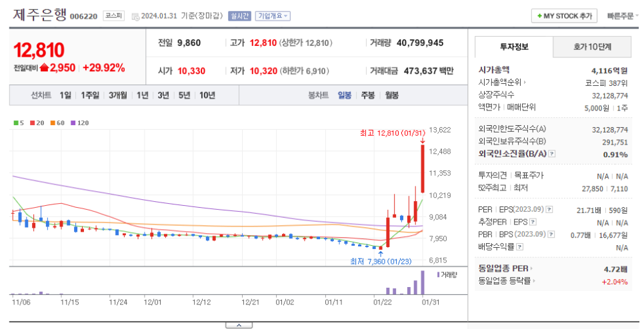The width and height of the screenshot is (644, 329).
Task: Open help icon next to EPS(2023.09)
Action: (549, 210)
